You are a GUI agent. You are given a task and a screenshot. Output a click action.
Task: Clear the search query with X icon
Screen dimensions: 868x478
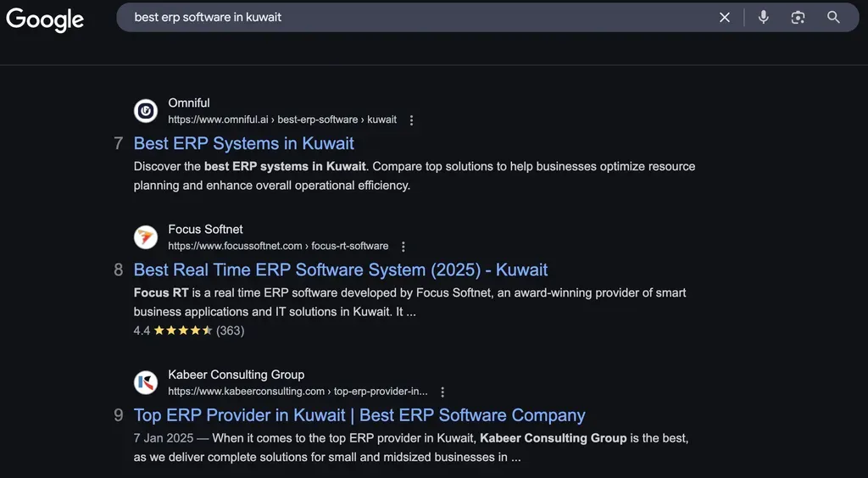coord(725,18)
